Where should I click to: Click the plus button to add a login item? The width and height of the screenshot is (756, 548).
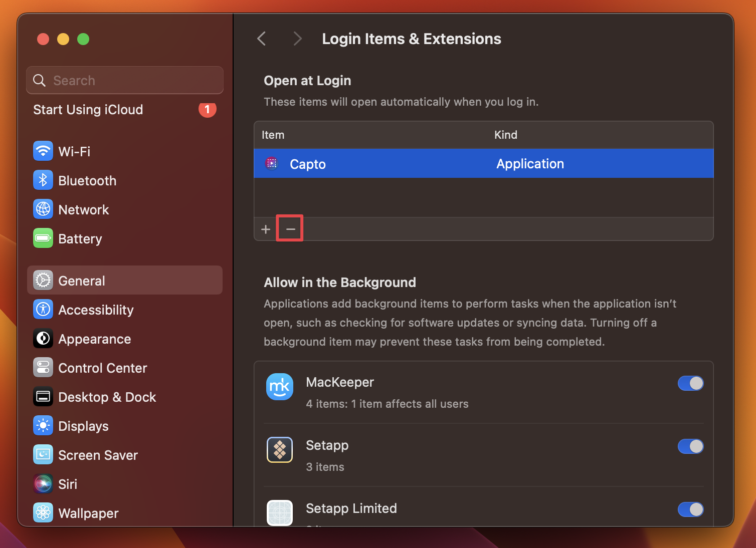click(265, 229)
